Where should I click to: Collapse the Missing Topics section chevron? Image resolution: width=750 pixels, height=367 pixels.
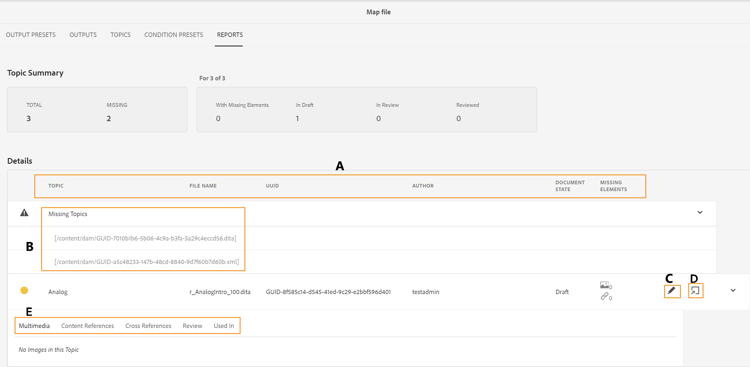point(700,212)
